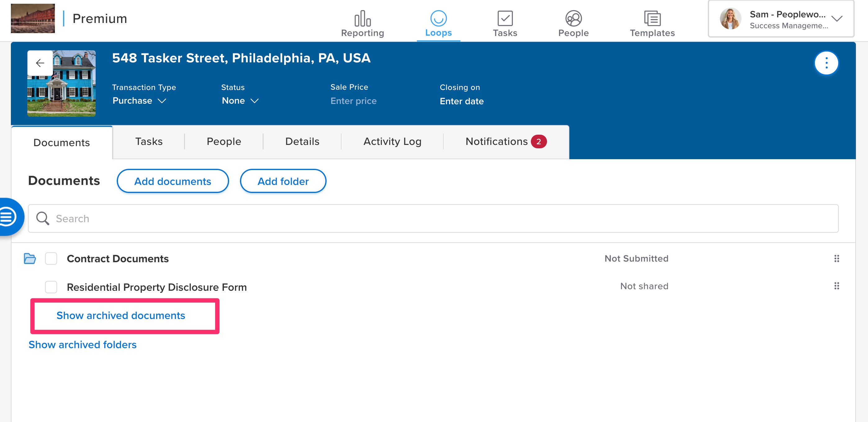The image size is (868, 422).
Task: Click the Tasks checkmark icon in top navigation
Action: (505, 19)
